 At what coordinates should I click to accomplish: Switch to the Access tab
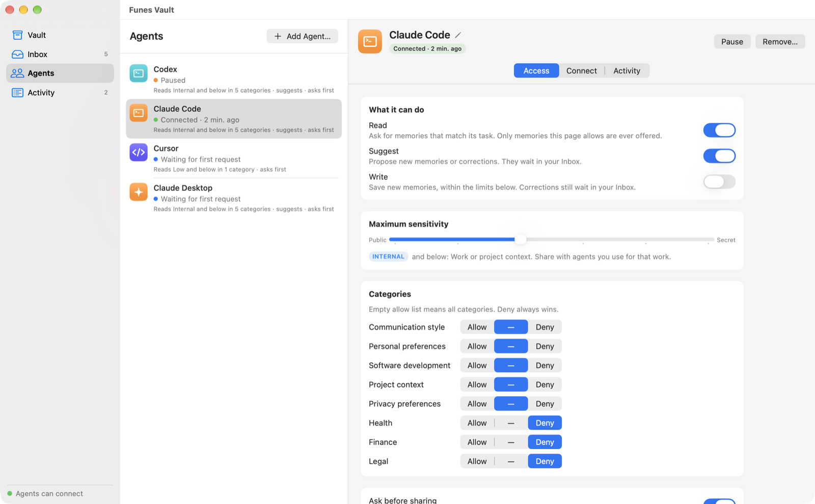(x=536, y=71)
